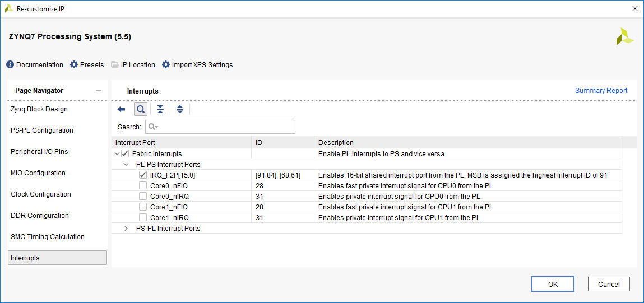Click the Documentation label

tap(40, 65)
